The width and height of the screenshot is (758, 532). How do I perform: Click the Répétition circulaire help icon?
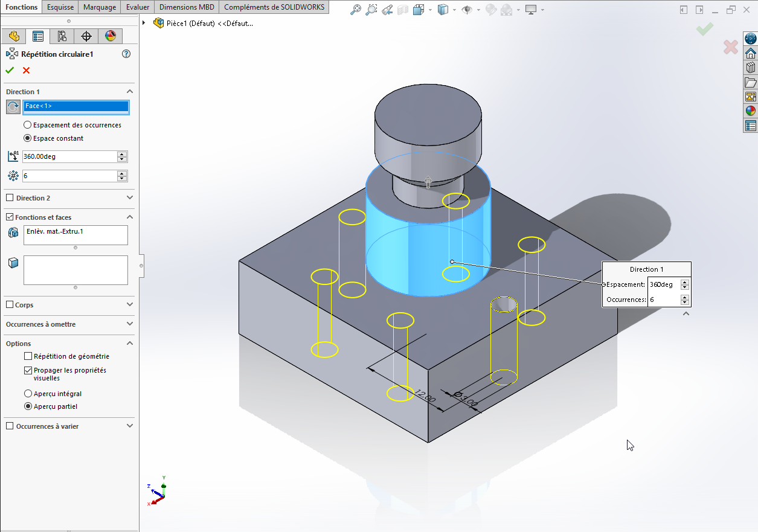126,54
